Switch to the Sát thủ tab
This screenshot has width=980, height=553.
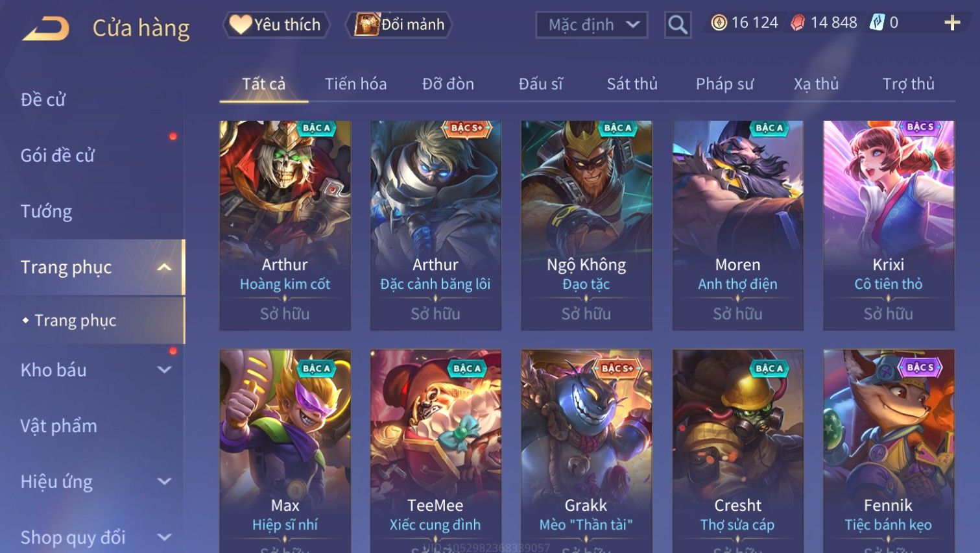click(632, 84)
